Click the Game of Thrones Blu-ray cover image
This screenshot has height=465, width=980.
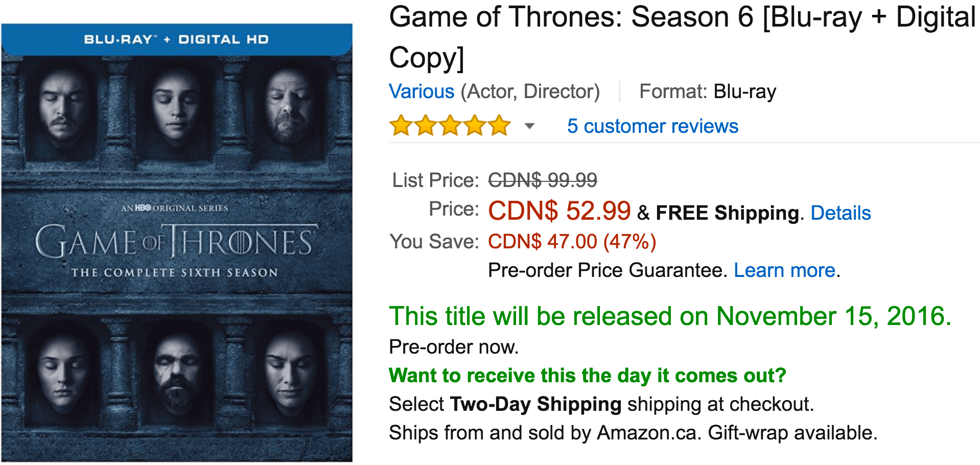coord(177,243)
